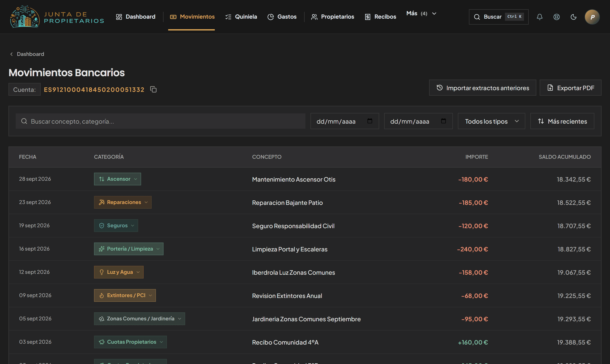The width and height of the screenshot is (610, 364).
Task: Open calendar picker of second date field
Action: (443, 121)
